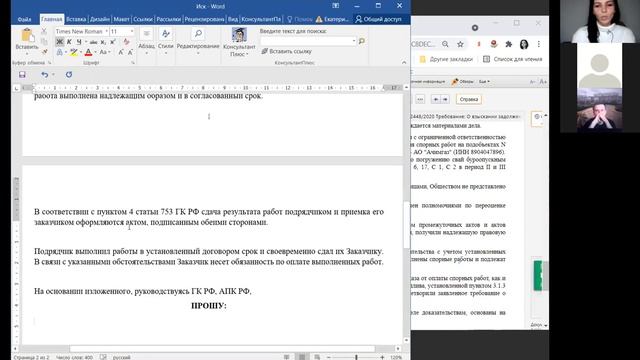640x360 pixels.
Task: Open the Файл tab
Action: 24,19
